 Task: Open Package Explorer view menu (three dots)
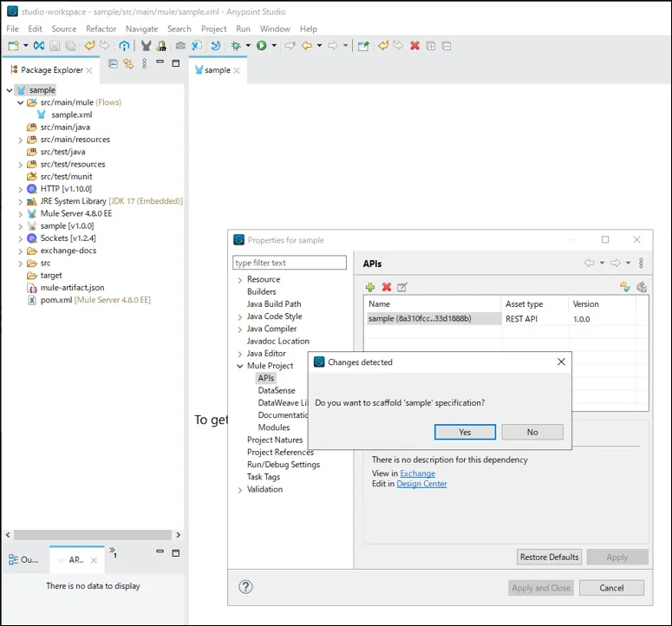pyautogui.click(x=145, y=63)
